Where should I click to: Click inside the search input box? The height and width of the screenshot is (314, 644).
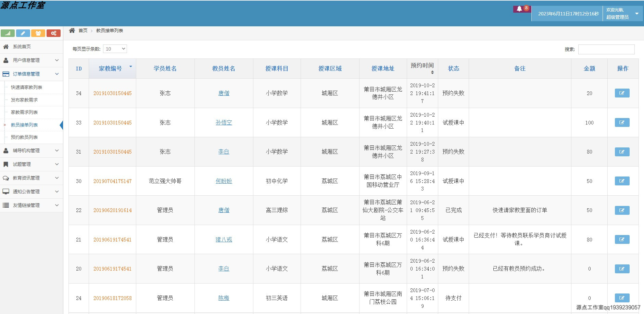tap(606, 49)
